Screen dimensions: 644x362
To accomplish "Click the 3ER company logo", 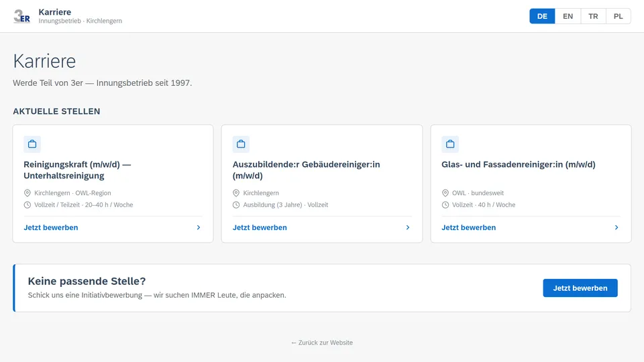I will [21, 16].
